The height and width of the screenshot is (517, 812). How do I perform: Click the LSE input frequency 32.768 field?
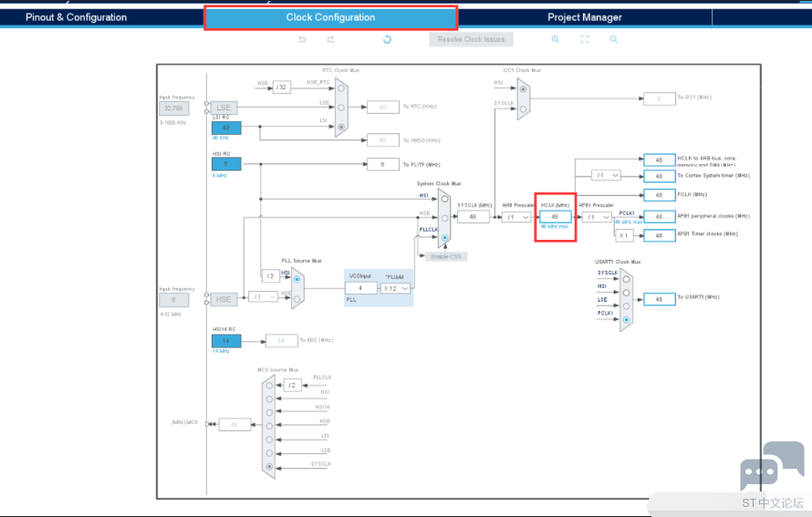(x=174, y=109)
